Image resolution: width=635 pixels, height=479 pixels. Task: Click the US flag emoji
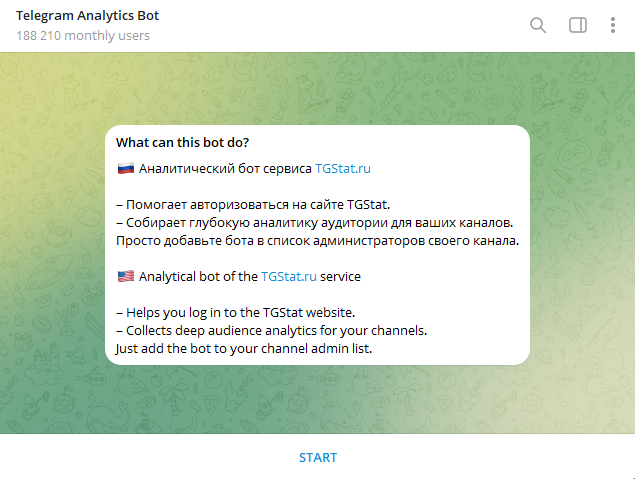126,277
